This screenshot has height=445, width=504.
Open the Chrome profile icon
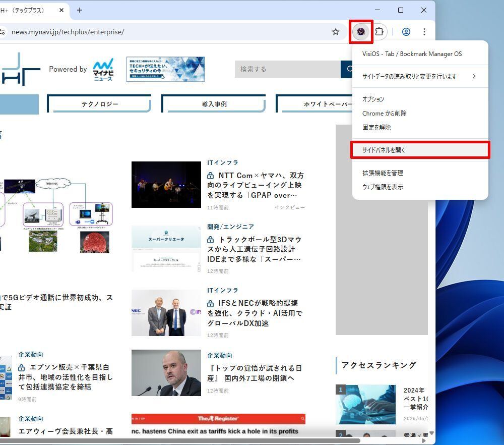406,32
